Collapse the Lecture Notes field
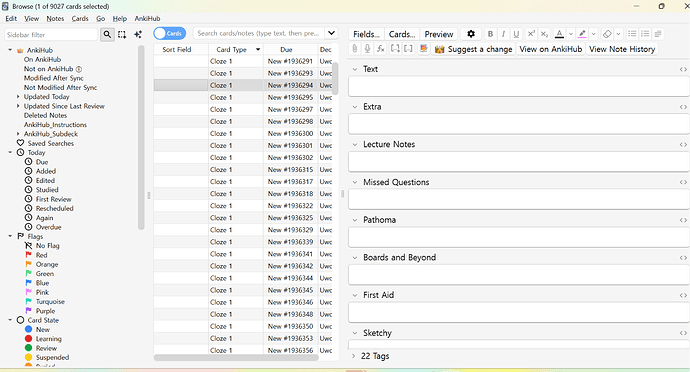The height and width of the screenshot is (372, 690). pos(355,144)
